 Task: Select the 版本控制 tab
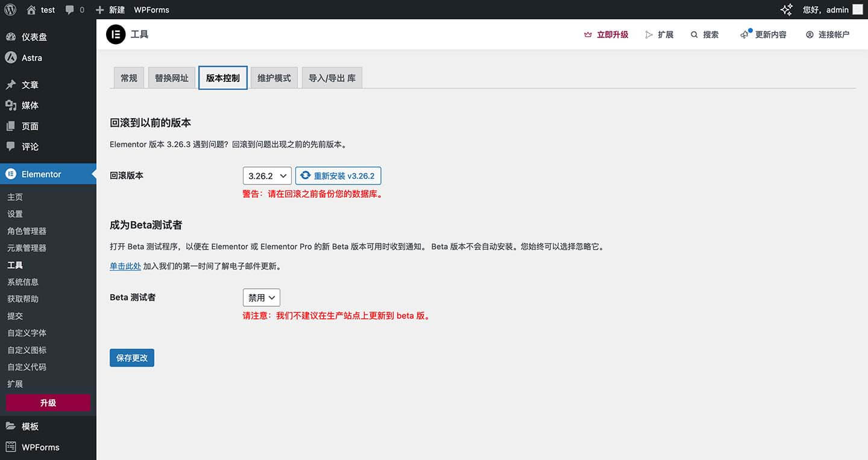223,78
